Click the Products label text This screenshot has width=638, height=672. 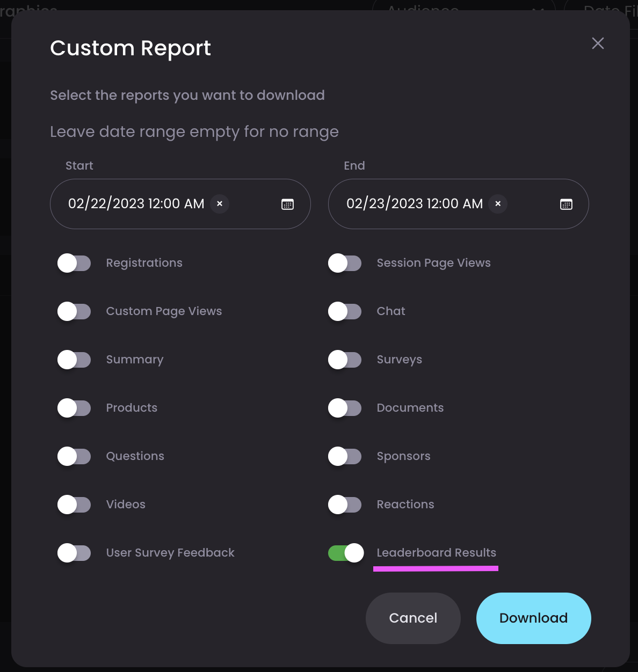tap(132, 408)
